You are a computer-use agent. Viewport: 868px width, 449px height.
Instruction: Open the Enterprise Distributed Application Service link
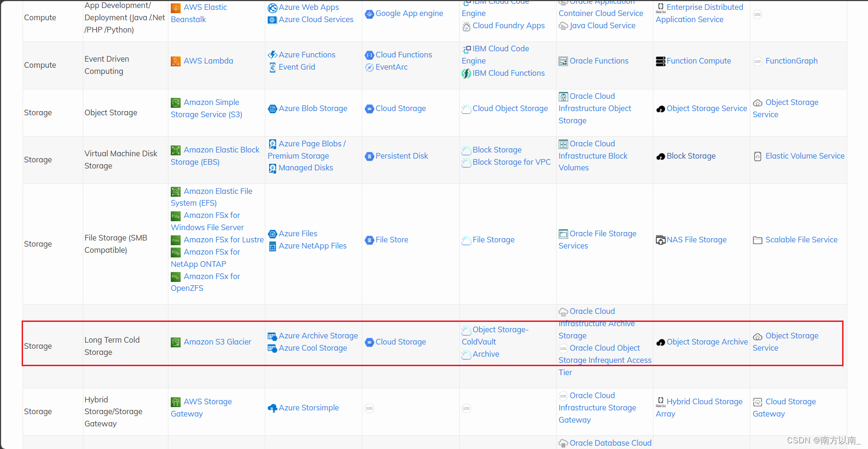tap(700, 14)
